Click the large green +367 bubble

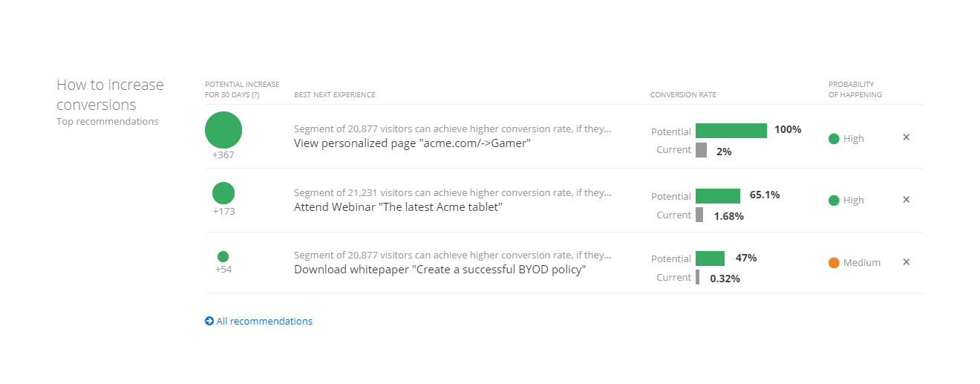[x=223, y=130]
